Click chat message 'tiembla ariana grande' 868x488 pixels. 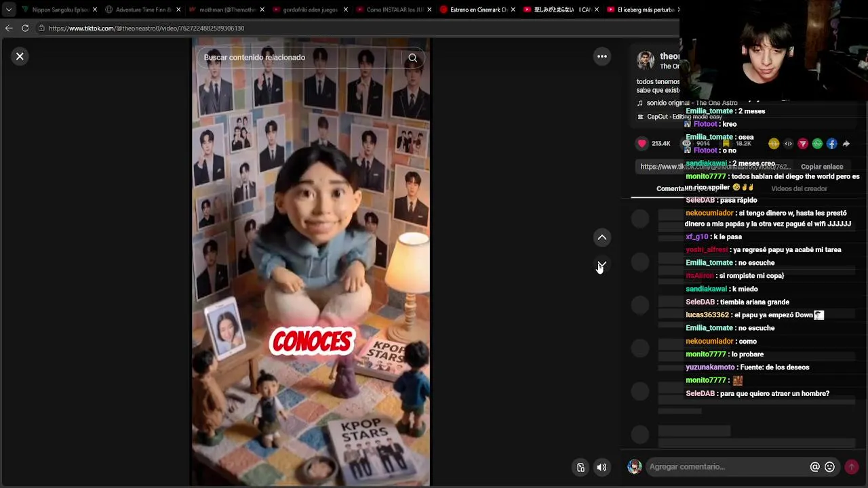click(755, 302)
